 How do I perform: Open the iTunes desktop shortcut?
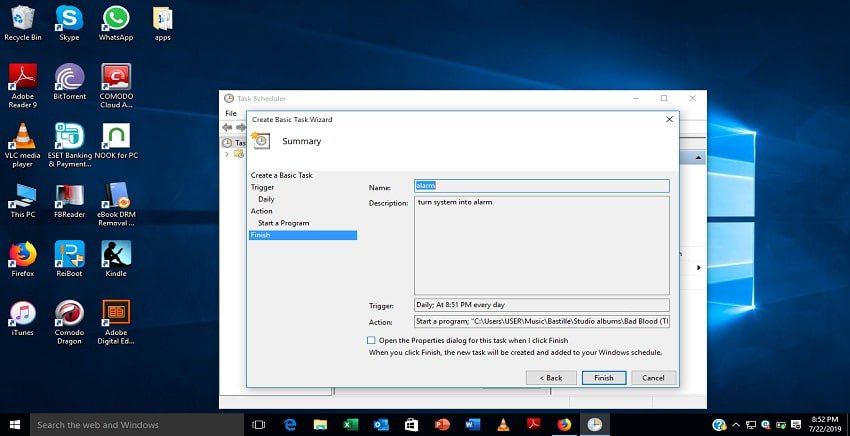coord(23,318)
